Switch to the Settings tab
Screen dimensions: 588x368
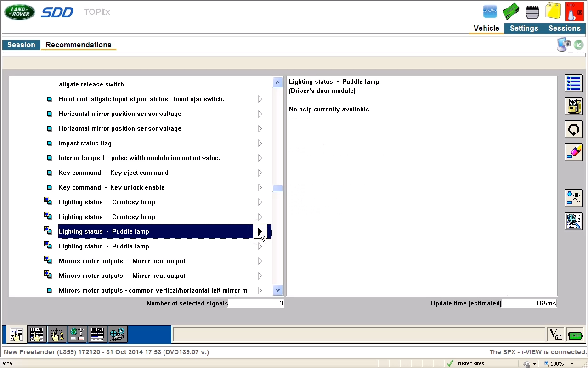(524, 28)
